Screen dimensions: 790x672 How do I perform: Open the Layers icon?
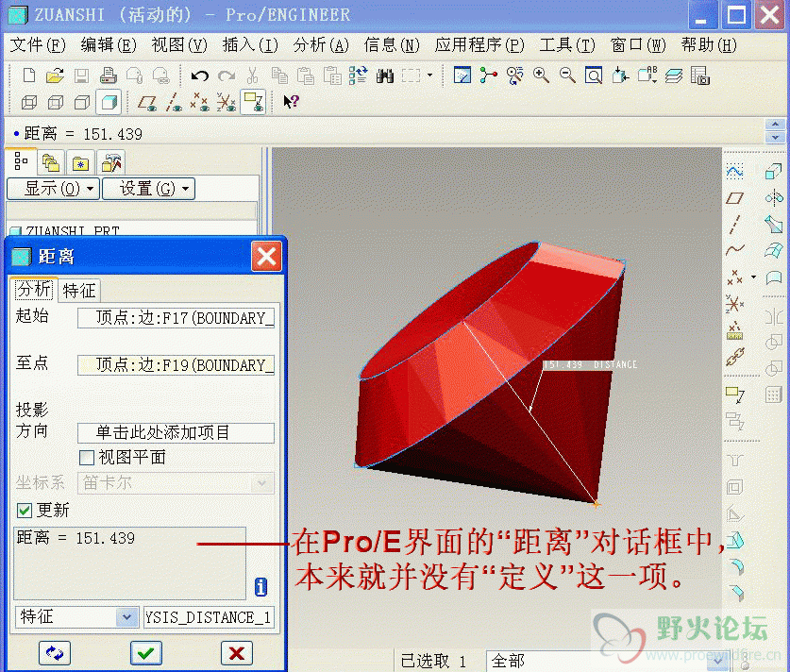coord(674,76)
